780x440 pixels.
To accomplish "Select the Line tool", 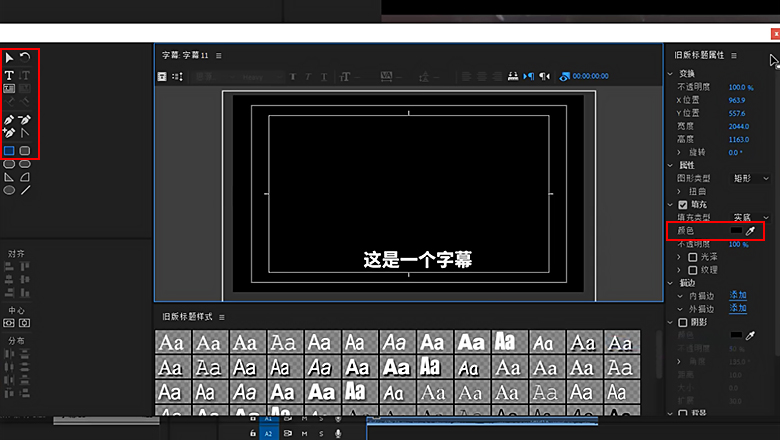I will [25, 190].
